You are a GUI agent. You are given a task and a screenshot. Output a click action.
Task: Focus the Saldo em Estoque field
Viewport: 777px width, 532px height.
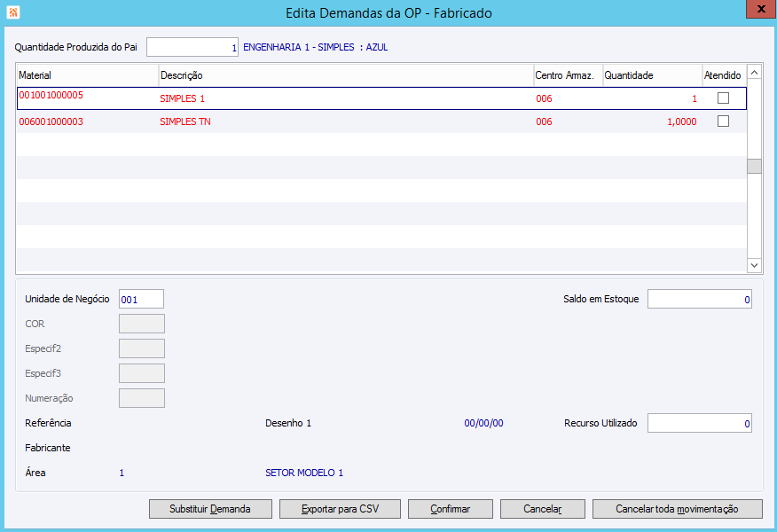pos(699,299)
